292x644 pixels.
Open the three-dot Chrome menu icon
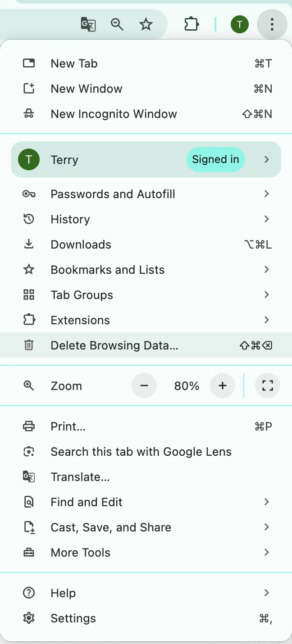pyautogui.click(x=272, y=25)
